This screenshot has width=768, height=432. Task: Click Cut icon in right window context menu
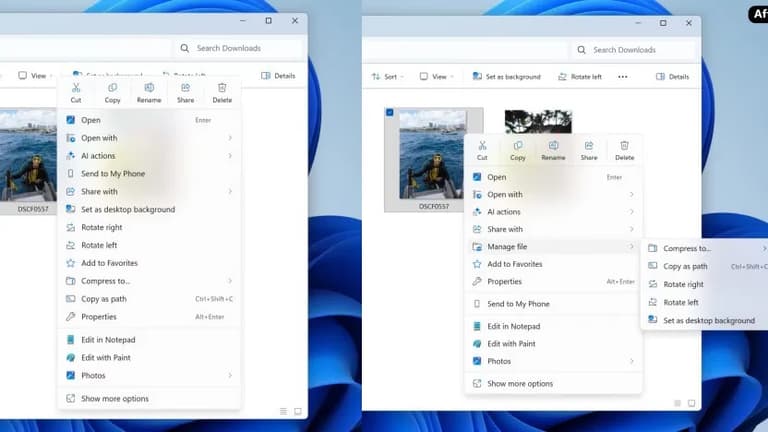(x=482, y=145)
